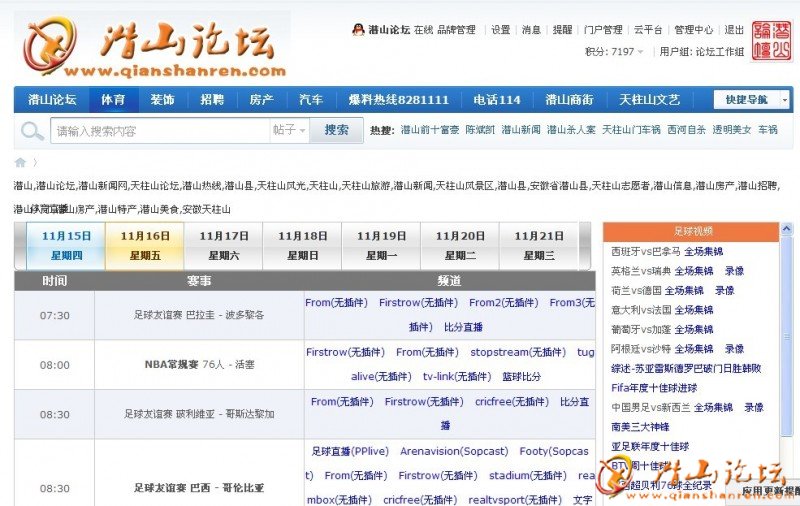
Task: Click the QQ penguin icon
Action: [358, 30]
